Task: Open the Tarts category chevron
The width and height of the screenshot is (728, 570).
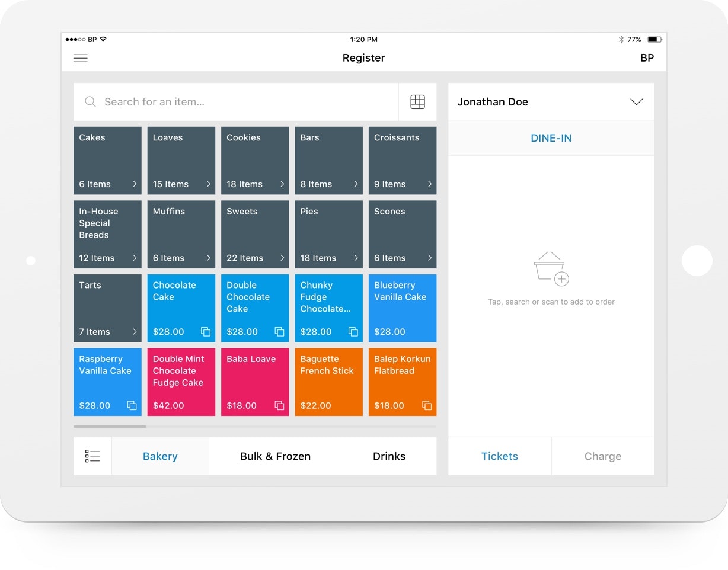Action: (135, 332)
